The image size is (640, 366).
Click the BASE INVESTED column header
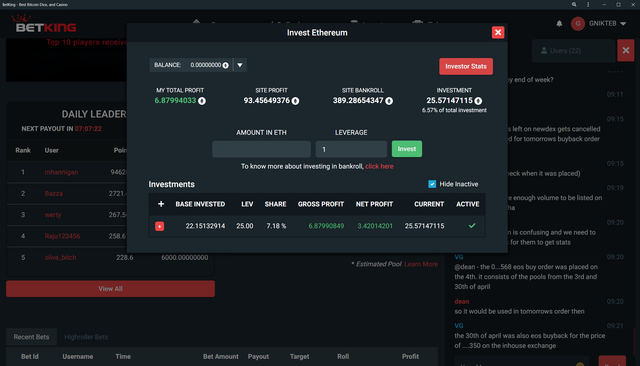click(200, 204)
